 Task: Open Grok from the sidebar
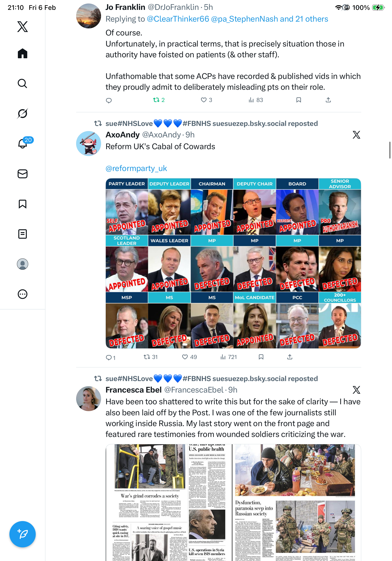point(23,113)
